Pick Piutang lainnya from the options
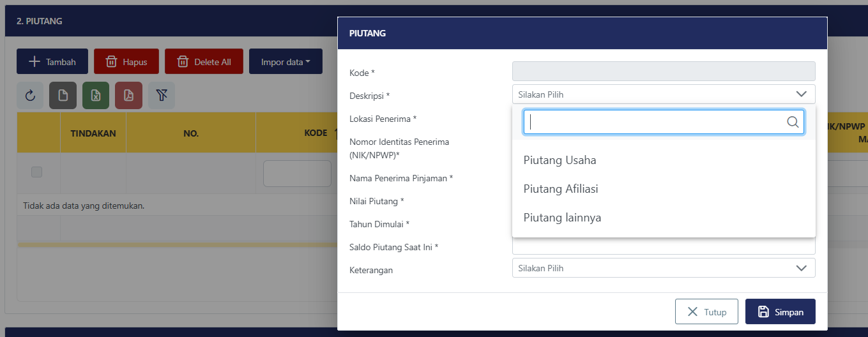 [562, 218]
